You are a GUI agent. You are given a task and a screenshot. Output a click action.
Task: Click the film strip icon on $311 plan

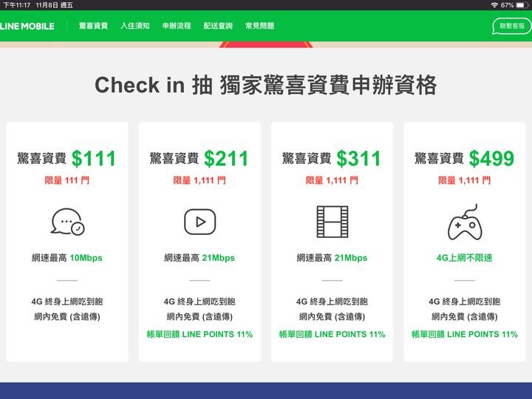pyautogui.click(x=332, y=222)
